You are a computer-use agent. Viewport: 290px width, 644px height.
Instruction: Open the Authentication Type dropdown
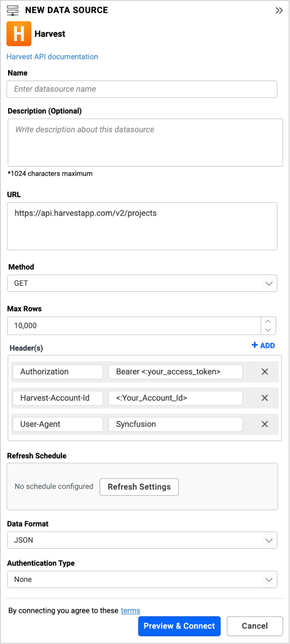pos(142,579)
